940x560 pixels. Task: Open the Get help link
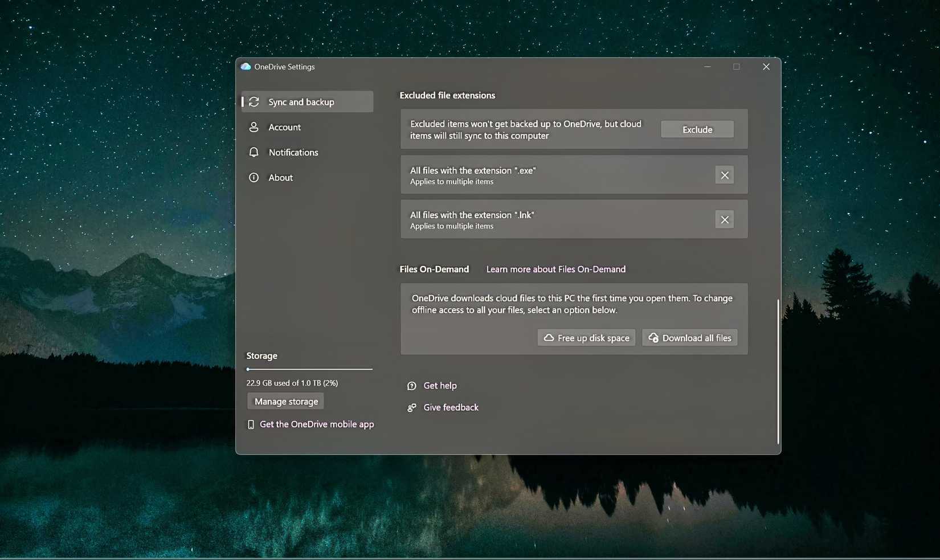pos(440,386)
